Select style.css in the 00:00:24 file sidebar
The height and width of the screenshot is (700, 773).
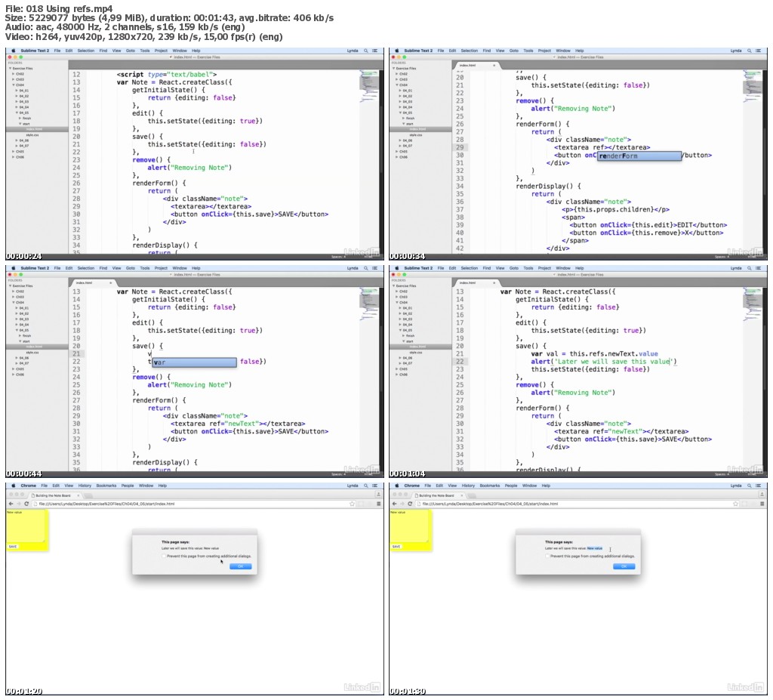pos(32,135)
